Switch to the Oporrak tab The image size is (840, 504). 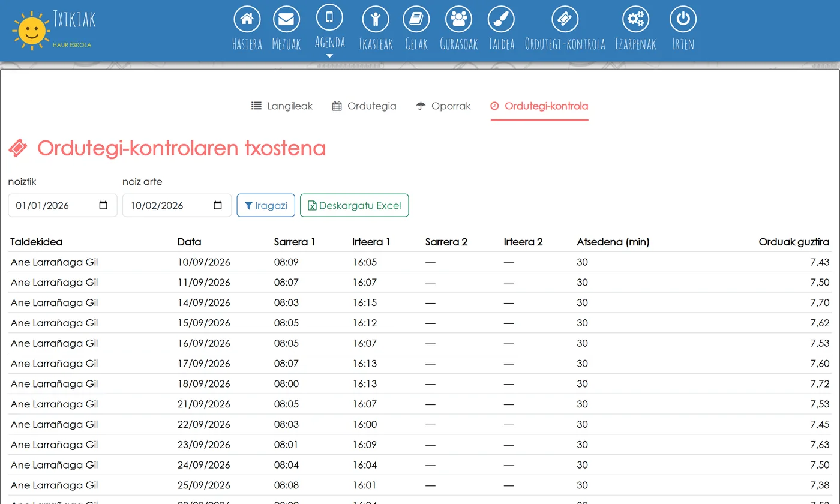tap(443, 106)
